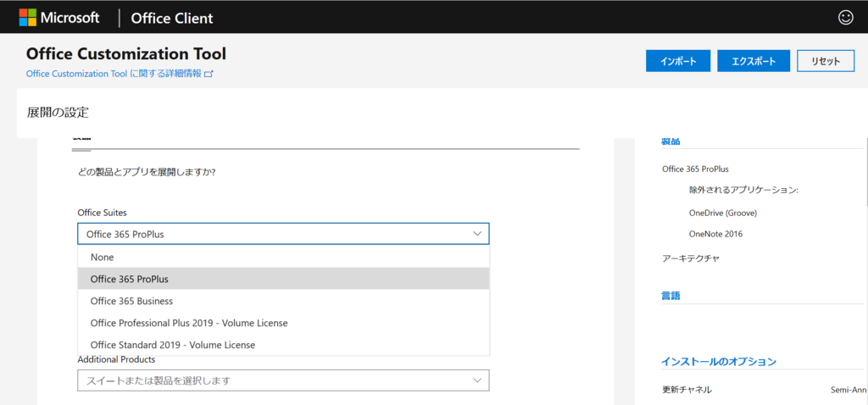
Task: Click the どの製品とアプリを展開しますか? question text
Action: (146, 172)
